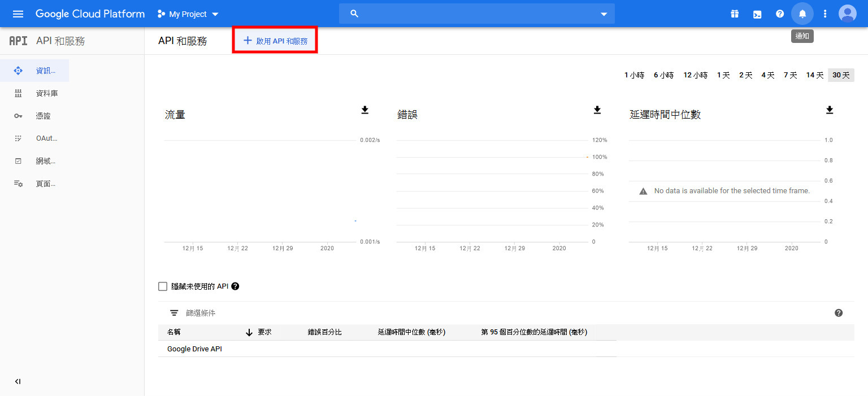Click the 錯誤 chart title
The height and width of the screenshot is (396, 868).
click(x=407, y=115)
